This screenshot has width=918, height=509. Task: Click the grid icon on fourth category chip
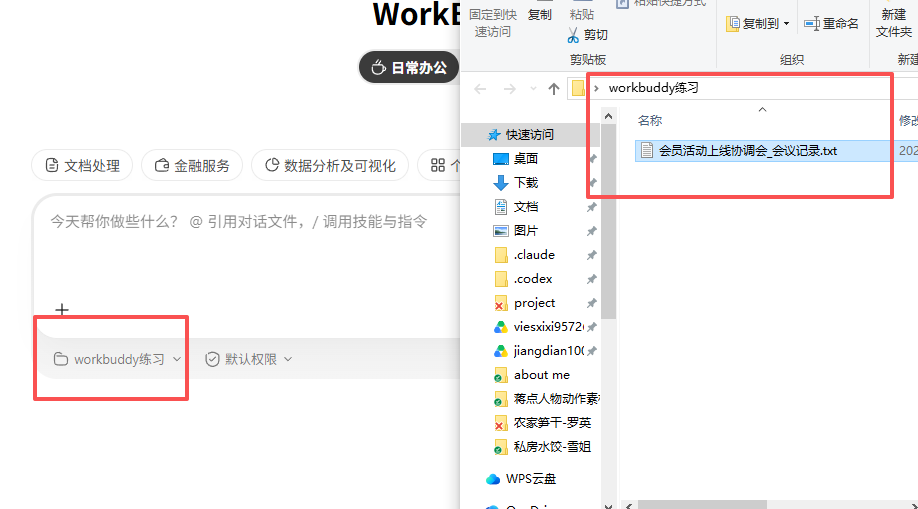(438, 166)
